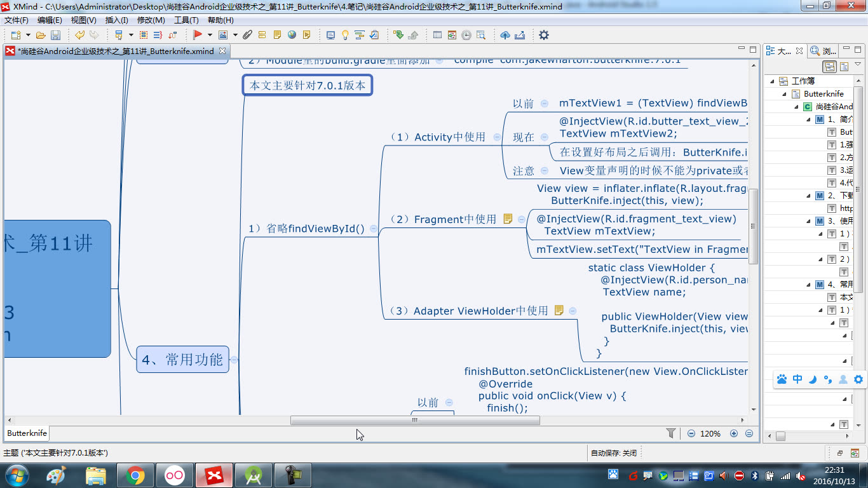The width and height of the screenshot is (868, 488).
Task: Collapse the 省略findViewById() branch
Action: point(374,228)
